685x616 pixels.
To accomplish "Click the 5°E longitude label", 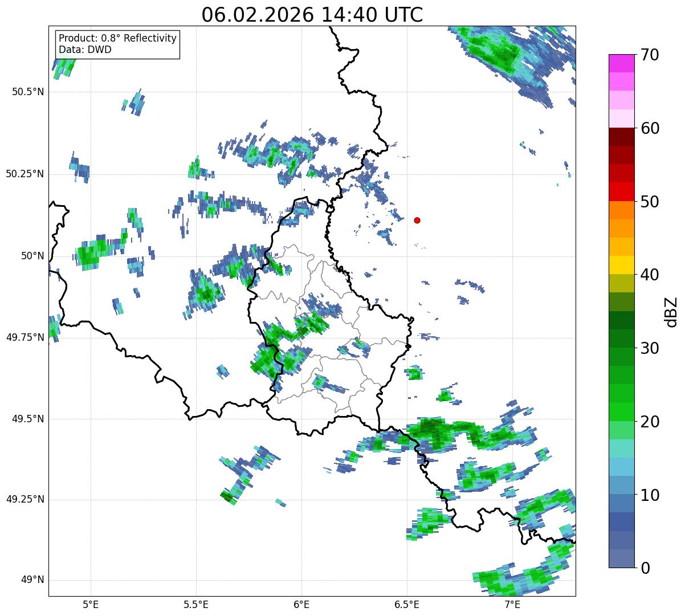I will pos(91,604).
